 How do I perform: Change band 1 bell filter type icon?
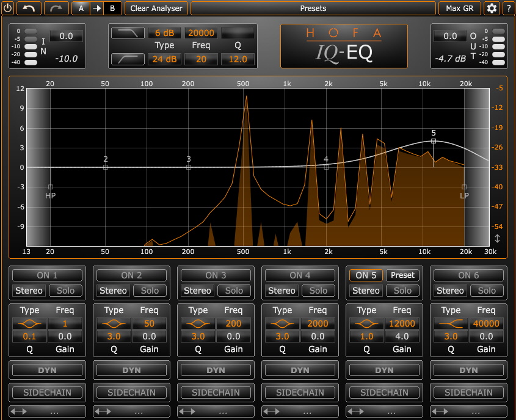point(30,324)
